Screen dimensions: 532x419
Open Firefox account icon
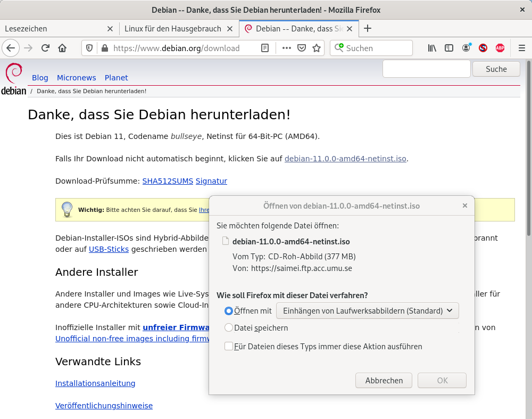[466, 48]
